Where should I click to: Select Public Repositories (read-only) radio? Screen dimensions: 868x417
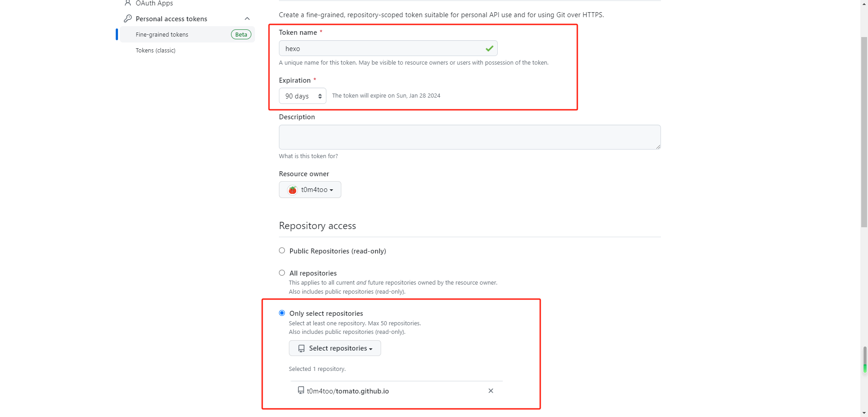(282, 251)
